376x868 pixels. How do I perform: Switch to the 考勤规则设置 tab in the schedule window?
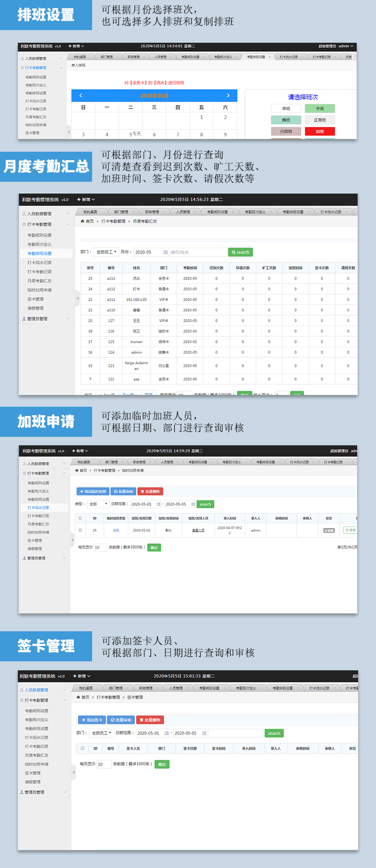(190, 57)
